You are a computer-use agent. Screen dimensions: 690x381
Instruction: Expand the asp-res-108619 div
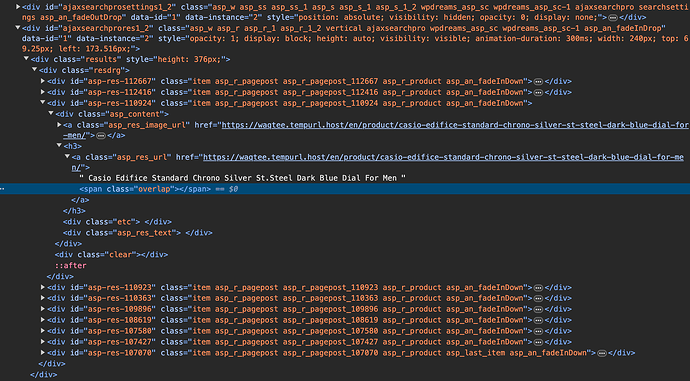(x=43, y=320)
